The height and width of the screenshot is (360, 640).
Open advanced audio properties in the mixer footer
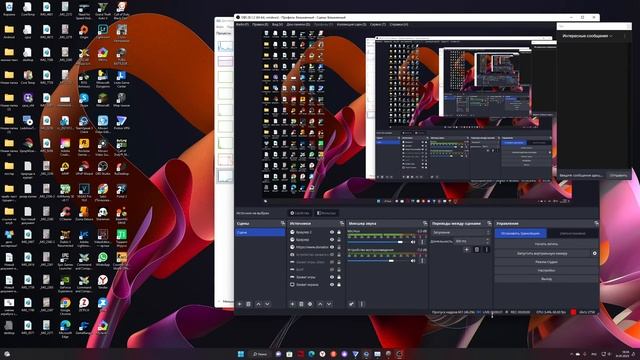pos(351,304)
